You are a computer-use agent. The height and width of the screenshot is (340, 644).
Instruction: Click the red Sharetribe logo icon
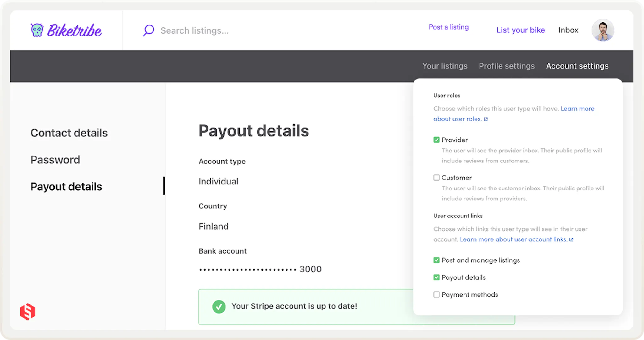coord(28,312)
